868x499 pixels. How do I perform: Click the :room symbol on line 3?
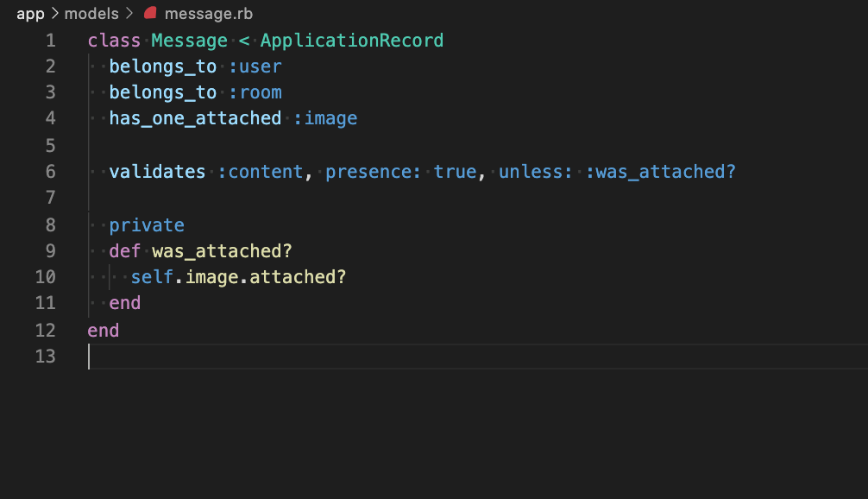[x=255, y=92]
